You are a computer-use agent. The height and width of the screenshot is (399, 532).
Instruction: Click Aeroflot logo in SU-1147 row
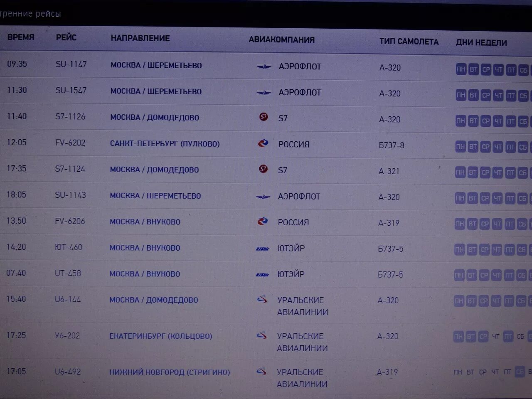pos(264,66)
